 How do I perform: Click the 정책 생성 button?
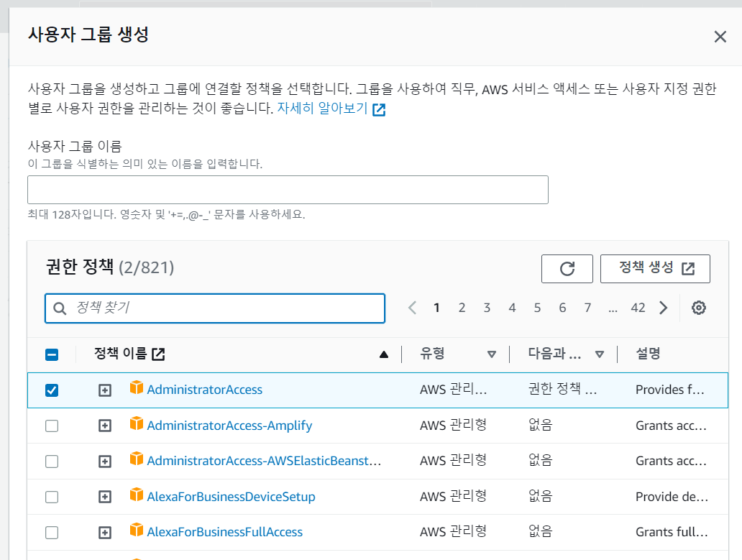click(655, 269)
